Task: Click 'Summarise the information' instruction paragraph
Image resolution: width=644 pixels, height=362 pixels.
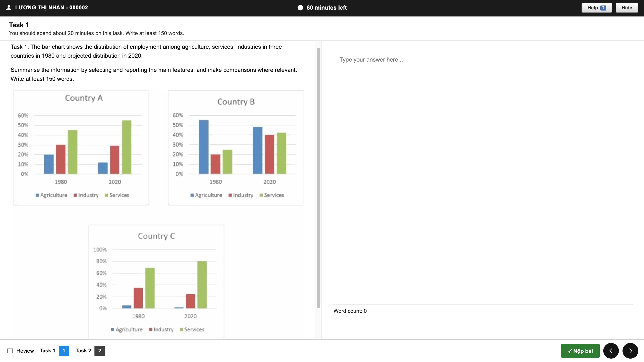Action: click(154, 74)
